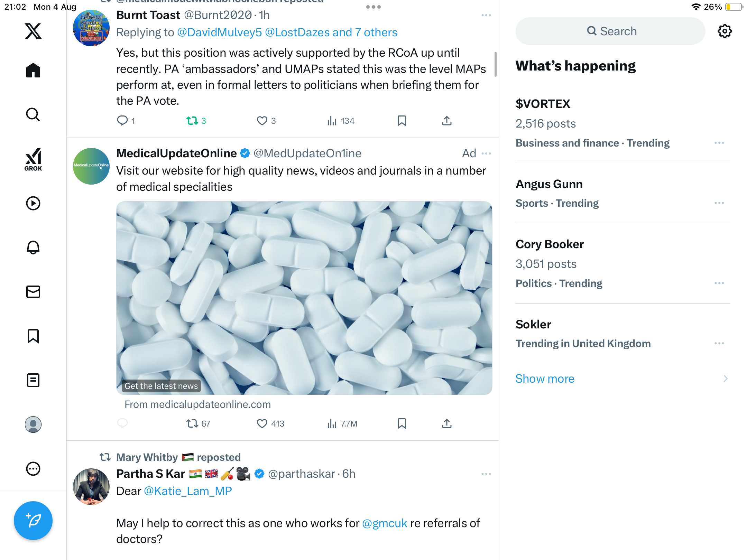This screenshot has width=747, height=560.
Task: Click the compose new post button
Action: tap(33, 521)
